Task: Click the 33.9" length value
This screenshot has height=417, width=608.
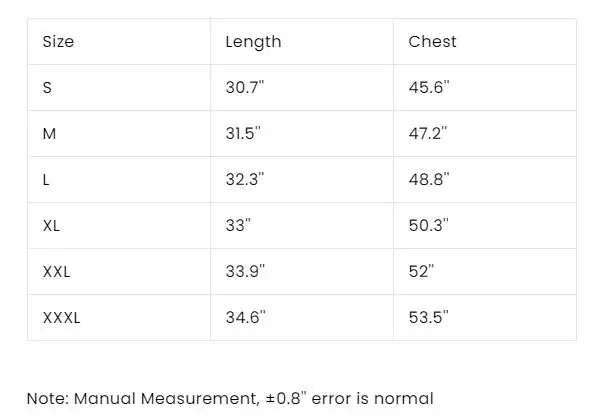Action: click(245, 271)
